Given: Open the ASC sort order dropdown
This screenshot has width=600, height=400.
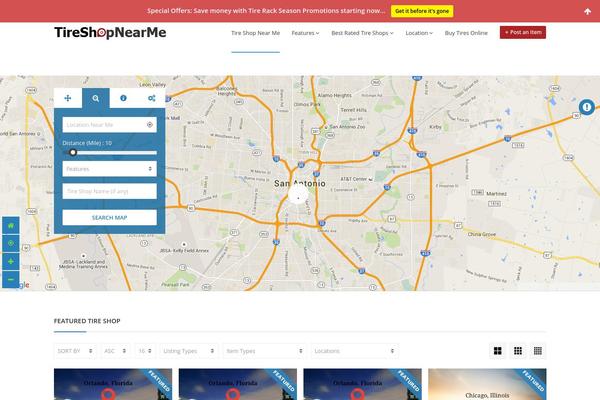Looking at the screenshot, I should [x=115, y=351].
